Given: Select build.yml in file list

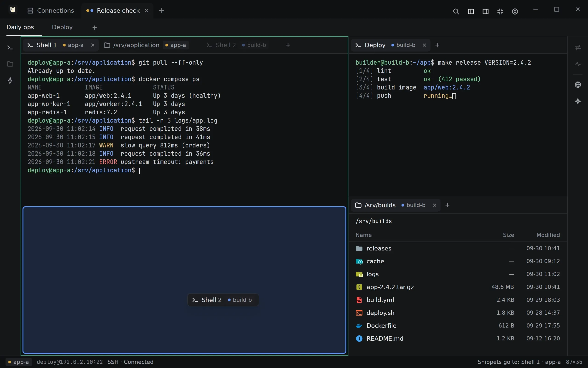Looking at the screenshot, I should pyautogui.click(x=458, y=300).
